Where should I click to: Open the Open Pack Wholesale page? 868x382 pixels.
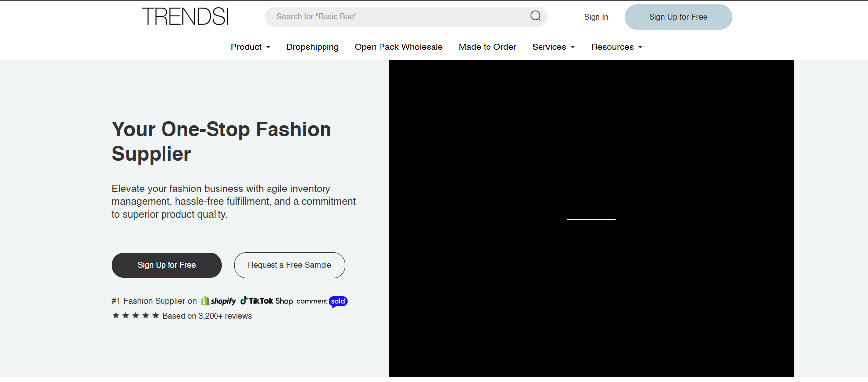pos(398,47)
